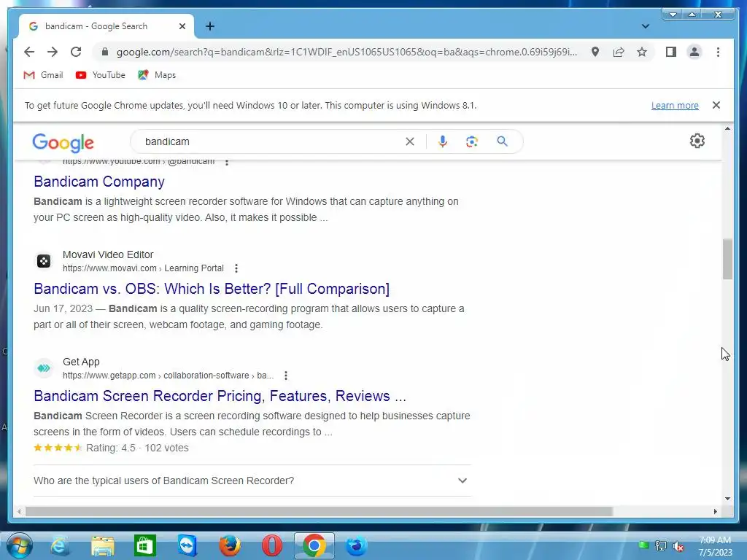Open the Maps bookmark

click(157, 75)
